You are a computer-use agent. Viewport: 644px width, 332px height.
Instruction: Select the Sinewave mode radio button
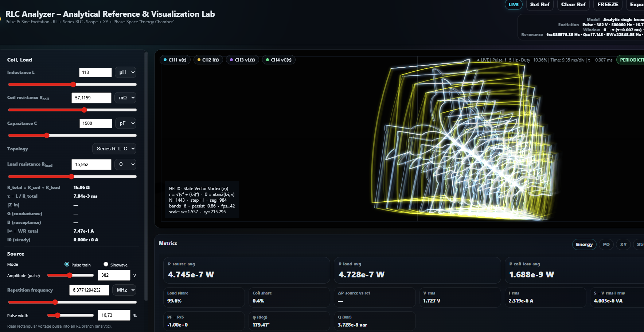[106, 264]
